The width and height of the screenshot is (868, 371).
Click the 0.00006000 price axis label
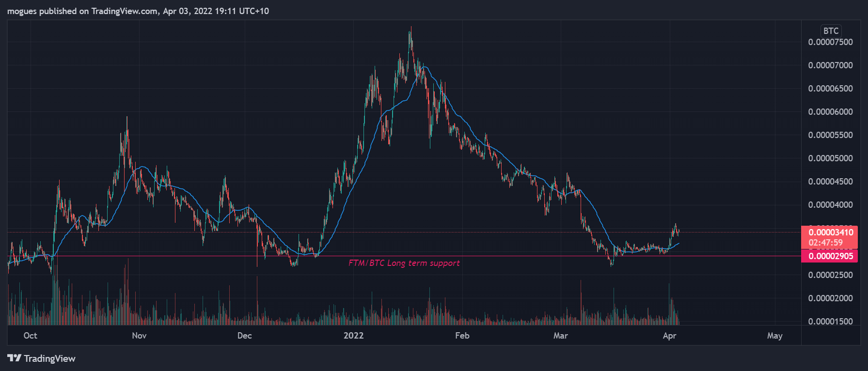tap(830, 112)
